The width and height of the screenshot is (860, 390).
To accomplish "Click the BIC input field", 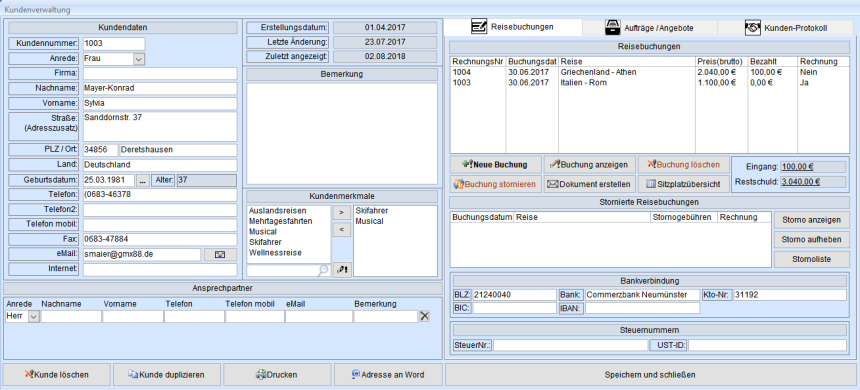I will coord(514,308).
